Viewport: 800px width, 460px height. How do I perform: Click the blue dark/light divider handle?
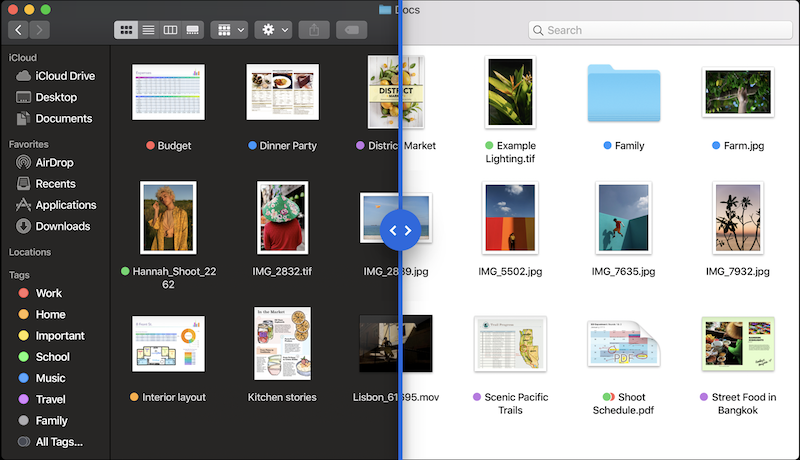(400, 230)
